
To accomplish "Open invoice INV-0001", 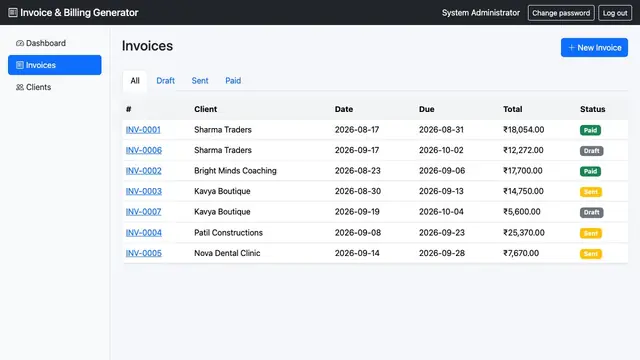I will [x=143, y=129].
